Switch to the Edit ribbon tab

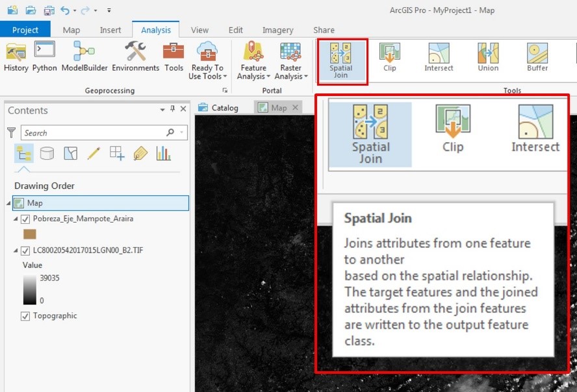click(235, 30)
